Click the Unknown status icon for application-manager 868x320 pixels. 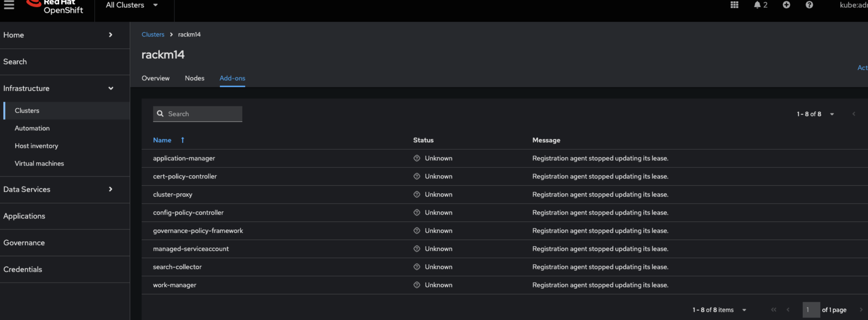(417, 158)
